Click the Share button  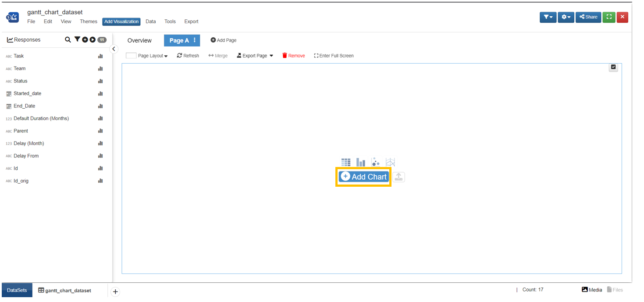click(588, 17)
